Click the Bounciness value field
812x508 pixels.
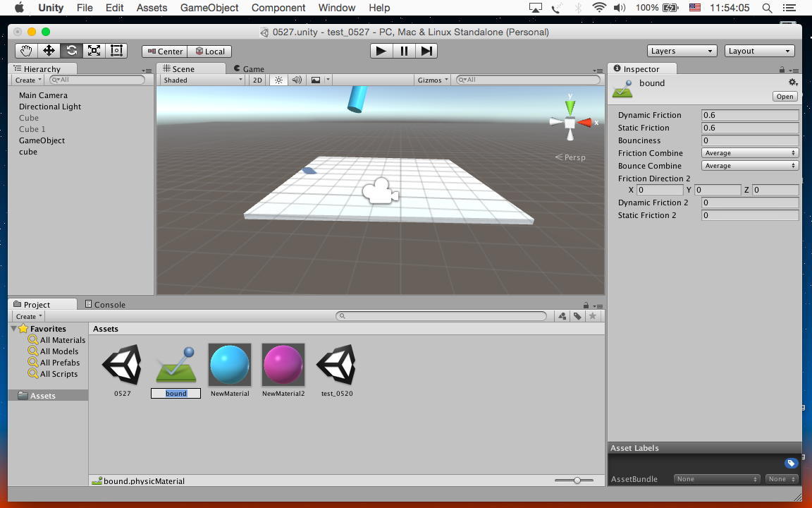(x=750, y=140)
